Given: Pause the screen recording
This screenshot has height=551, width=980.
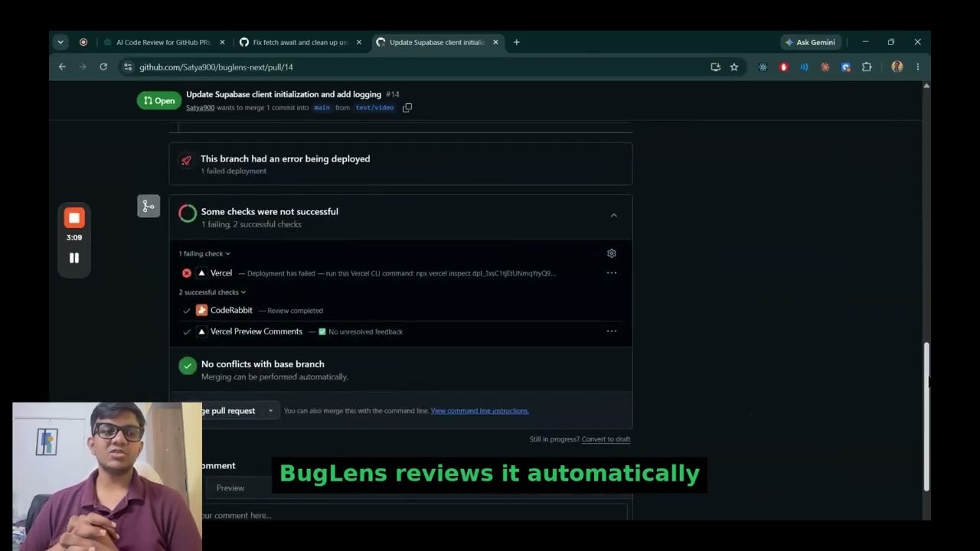Looking at the screenshot, I should coord(74,258).
